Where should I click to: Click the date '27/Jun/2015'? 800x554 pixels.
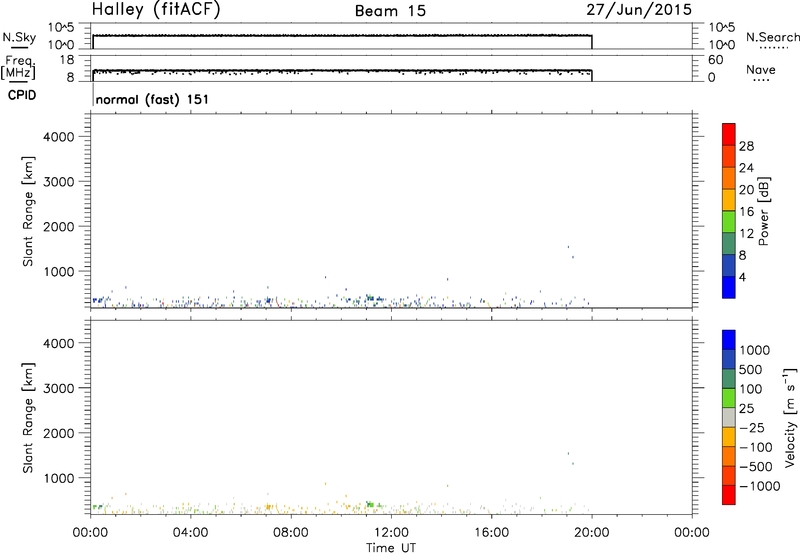[x=639, y=10]
